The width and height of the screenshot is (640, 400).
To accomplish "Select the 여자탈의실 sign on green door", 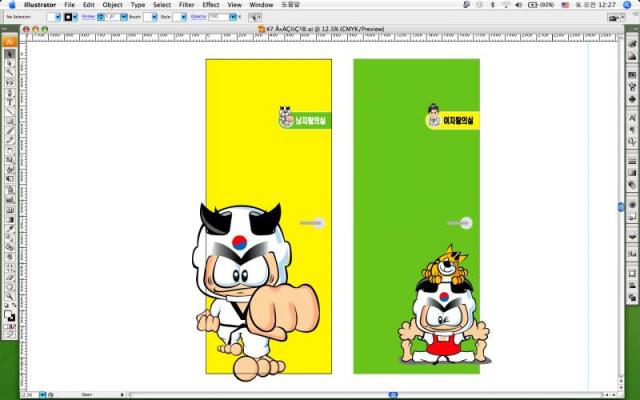I will click(453, 118).
